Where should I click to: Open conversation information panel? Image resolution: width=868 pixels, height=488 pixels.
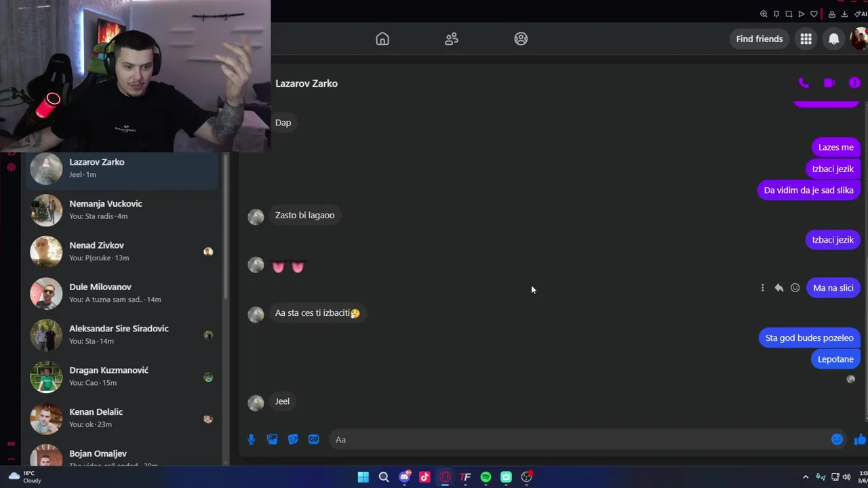point(854,83)
